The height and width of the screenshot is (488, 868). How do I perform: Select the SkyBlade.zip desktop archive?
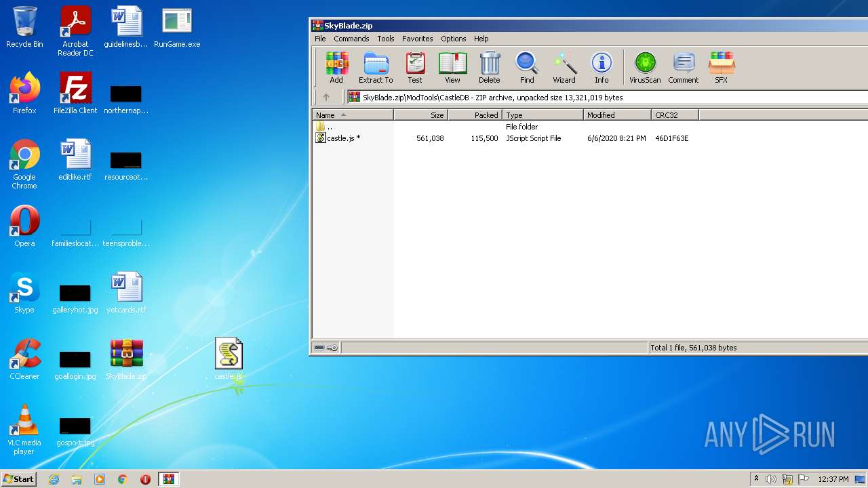click(x=126, y=359)
